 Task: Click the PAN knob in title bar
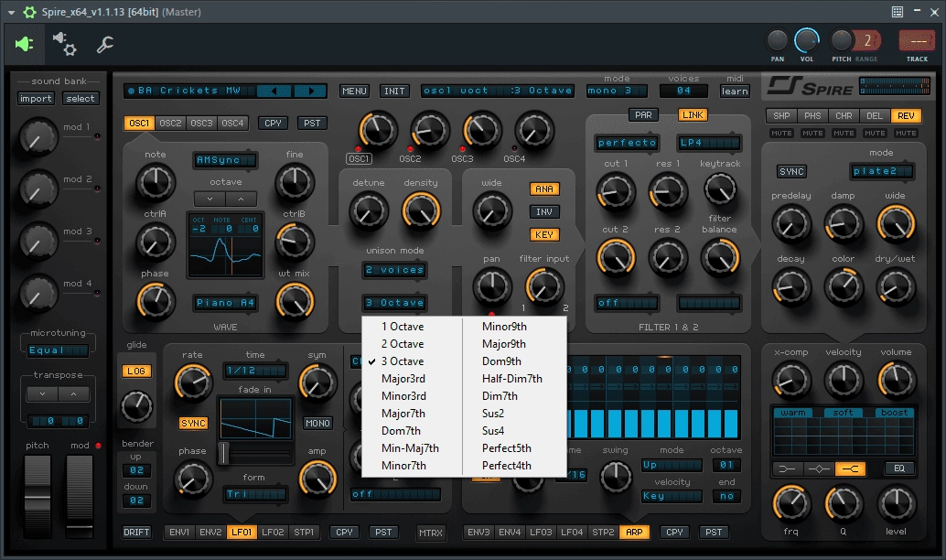click(777, 41)
